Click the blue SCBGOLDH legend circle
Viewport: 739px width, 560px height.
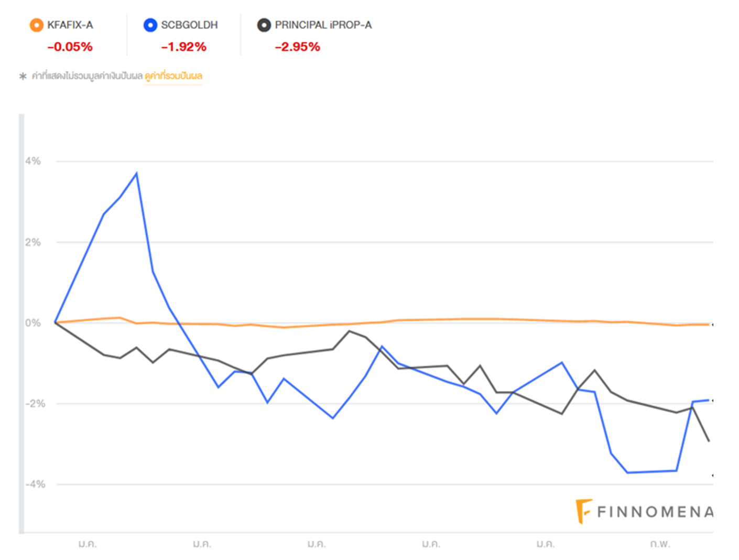(150, 25)
